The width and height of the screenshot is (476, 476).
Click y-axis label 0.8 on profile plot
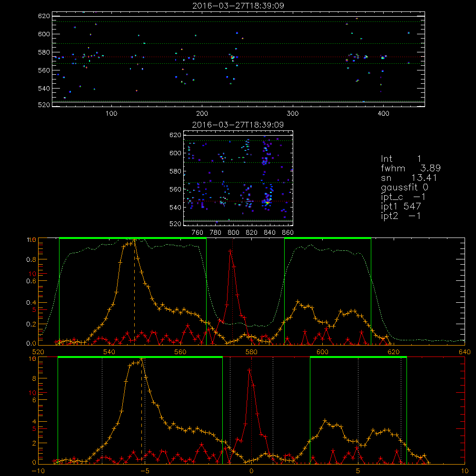(31, 259)
